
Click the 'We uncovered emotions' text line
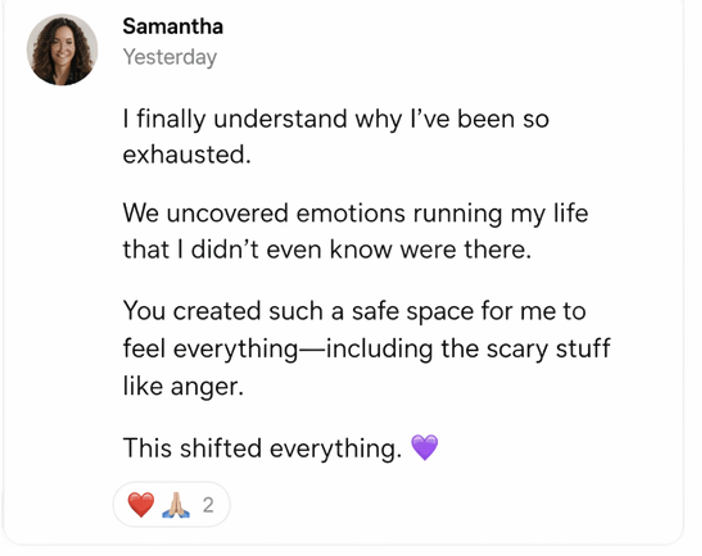[355, 213]
